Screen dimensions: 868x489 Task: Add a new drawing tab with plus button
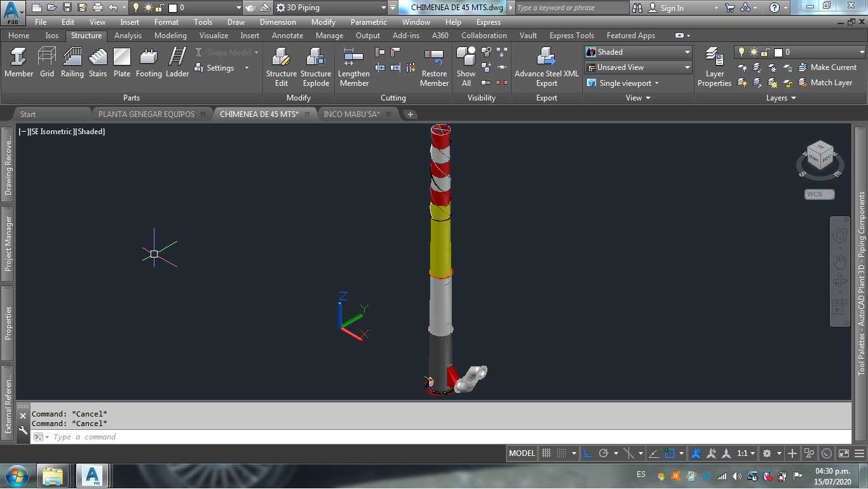[410, 114]
